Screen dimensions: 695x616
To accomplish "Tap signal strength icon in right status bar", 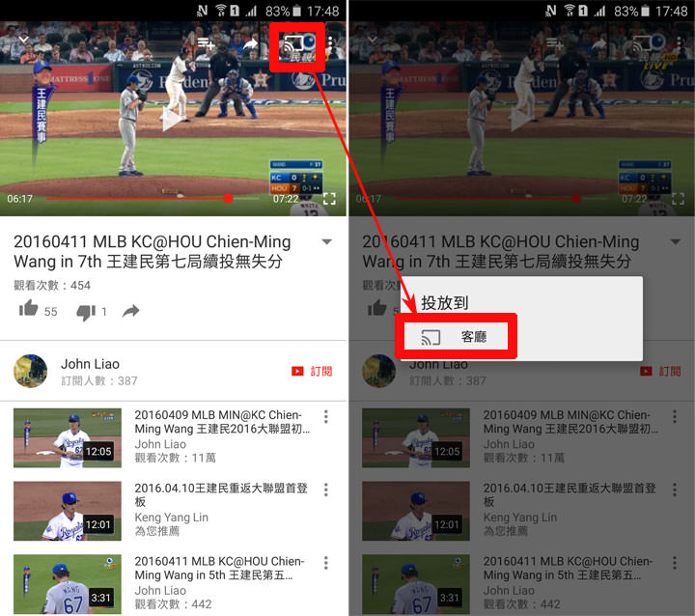I will (x=599, y=11).
